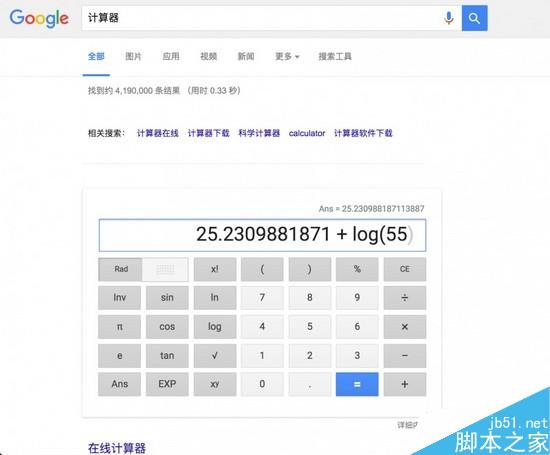550x455 pixels.
Task: Click the Google logo
Action: pyautogui.click(x=39, y=19)
